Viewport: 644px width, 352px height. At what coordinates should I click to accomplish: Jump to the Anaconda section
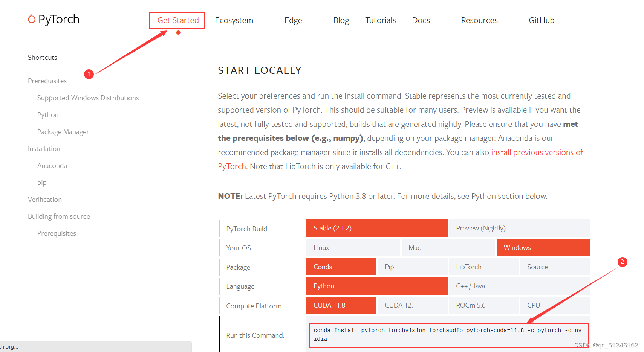[x=52, y=166]
